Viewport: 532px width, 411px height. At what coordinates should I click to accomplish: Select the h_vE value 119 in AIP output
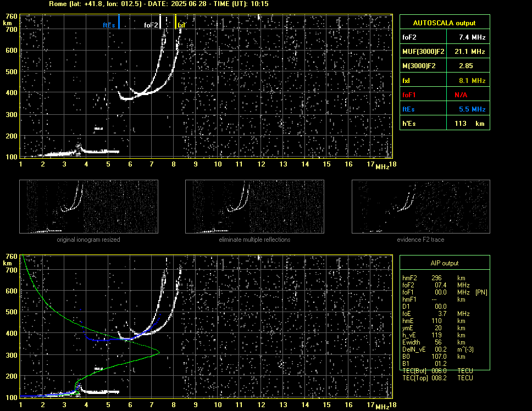click(x=436, y=335)
